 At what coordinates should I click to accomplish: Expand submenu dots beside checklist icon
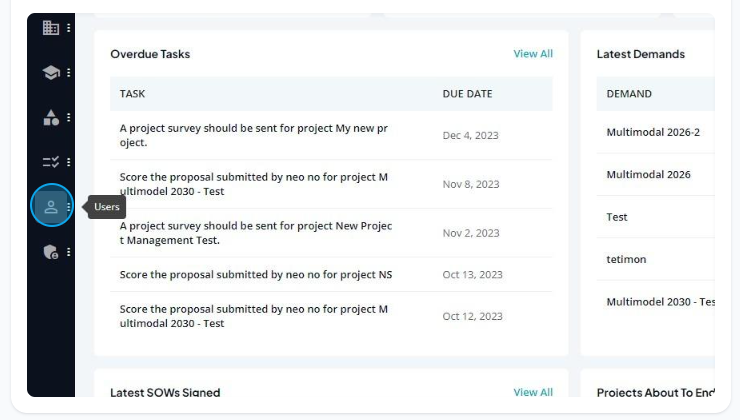point(69,162)
